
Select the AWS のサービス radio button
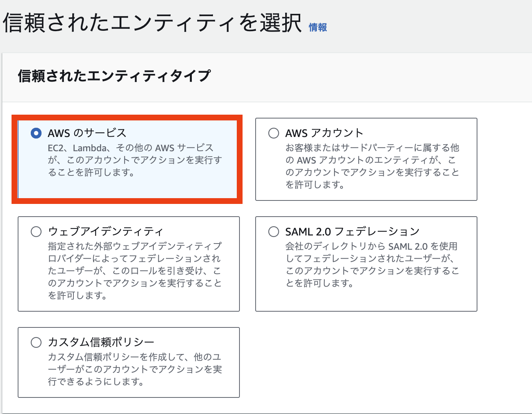(x=36, y=133)
